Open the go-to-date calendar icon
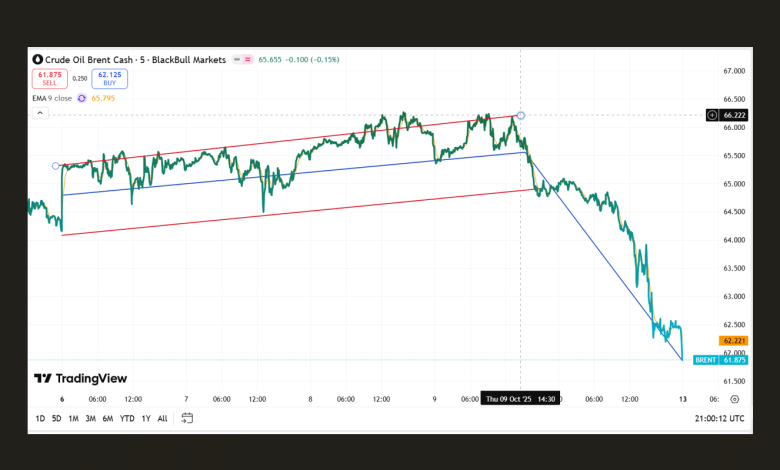This screenshot has height=470, width=780. pyautogui.click(x=187, y=418)
